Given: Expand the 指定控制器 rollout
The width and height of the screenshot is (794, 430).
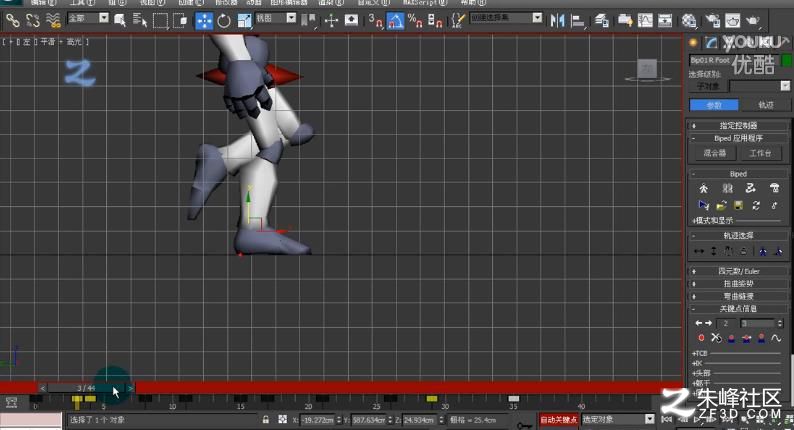Looking at the screenshot, I should 738,126.
